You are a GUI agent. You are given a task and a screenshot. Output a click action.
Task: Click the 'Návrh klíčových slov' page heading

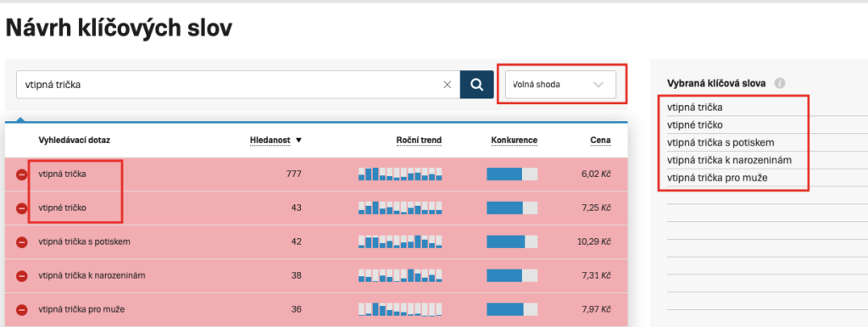point(119,29)
